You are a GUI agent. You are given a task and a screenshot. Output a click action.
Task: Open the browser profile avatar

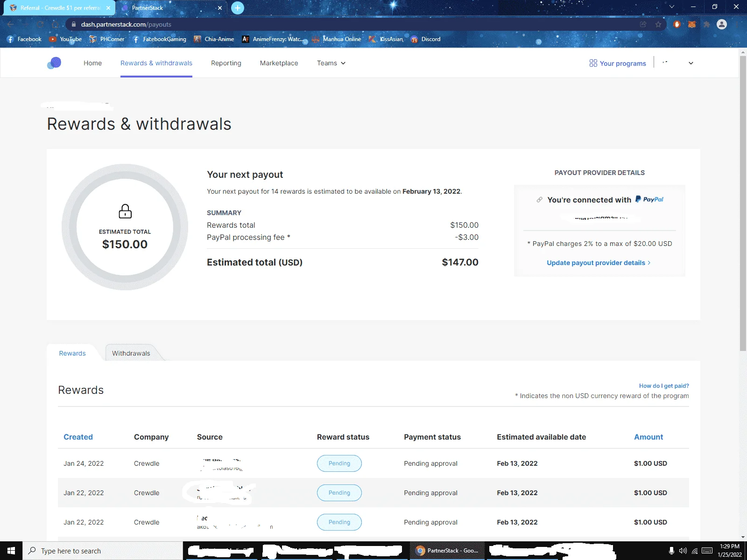tap(722, 24)
